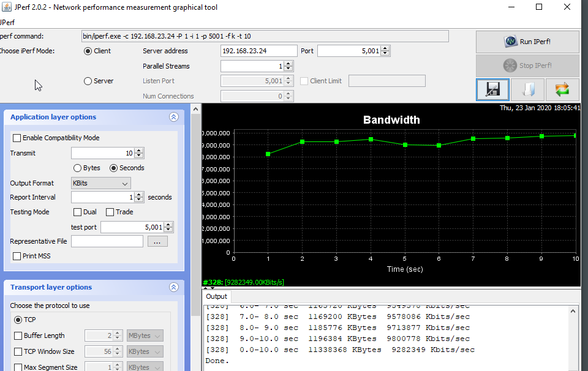Select the Server mode radio button
Viewport: 588px width, 371px height.
click(x=88, y=81)
